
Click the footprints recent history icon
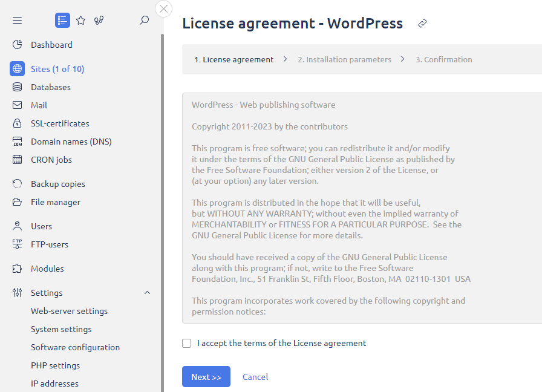coord(99,21)
